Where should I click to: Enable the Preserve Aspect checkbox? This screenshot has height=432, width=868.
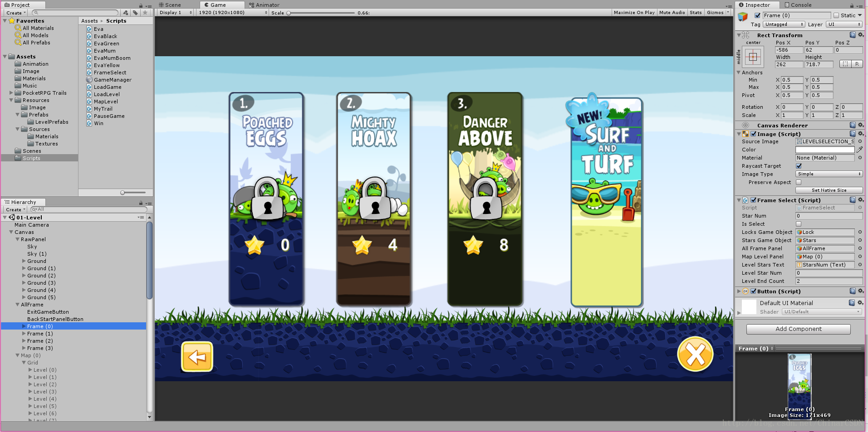pyautogui.click(x=799, y=182)
